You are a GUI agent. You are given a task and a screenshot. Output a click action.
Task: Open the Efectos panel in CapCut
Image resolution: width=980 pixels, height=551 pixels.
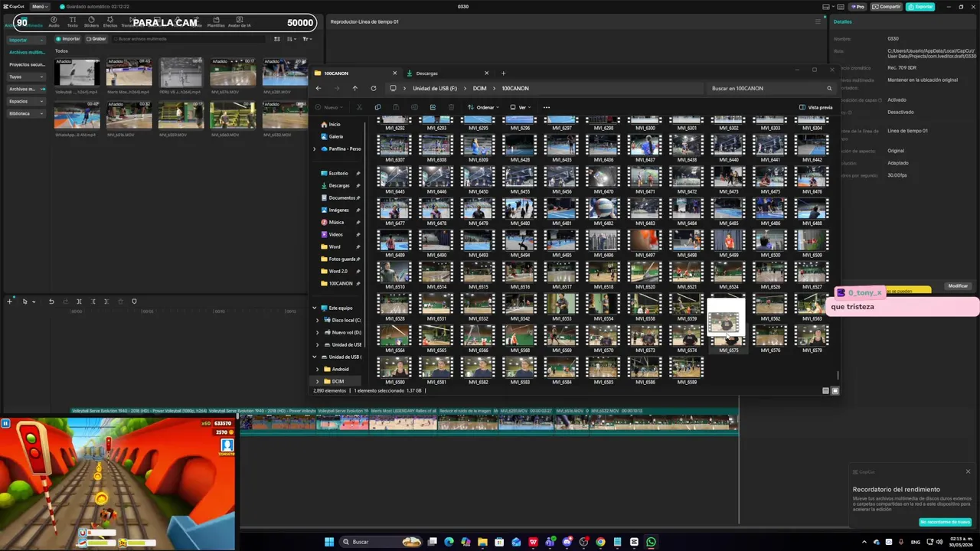[x=110, y=21]
